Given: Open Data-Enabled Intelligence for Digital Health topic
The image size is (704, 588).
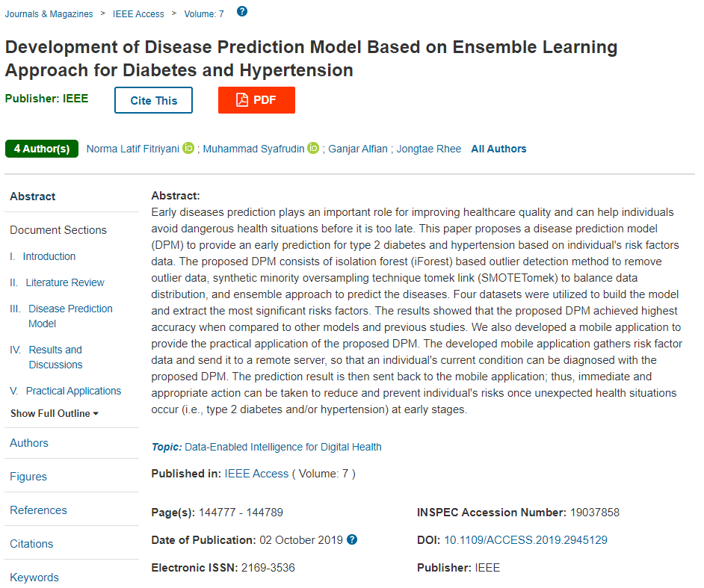Looking at the screenshot, I should coord(283,447).
